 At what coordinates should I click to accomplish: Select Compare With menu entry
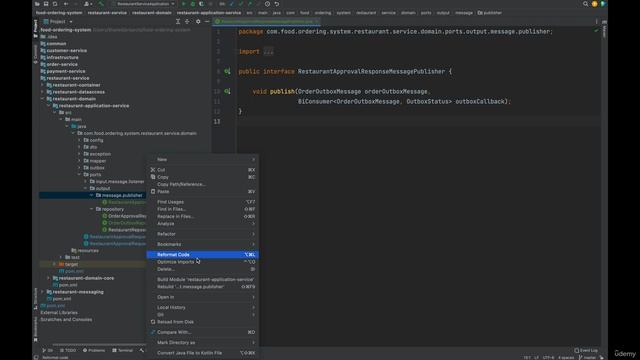(x=202, y=332)
